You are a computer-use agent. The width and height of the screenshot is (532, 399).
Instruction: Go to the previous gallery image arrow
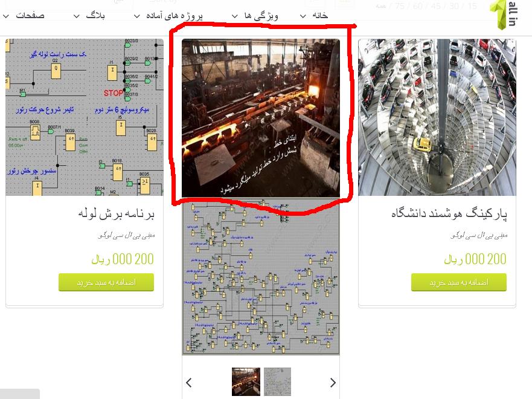pyautogui.click(x=189, y=383)
